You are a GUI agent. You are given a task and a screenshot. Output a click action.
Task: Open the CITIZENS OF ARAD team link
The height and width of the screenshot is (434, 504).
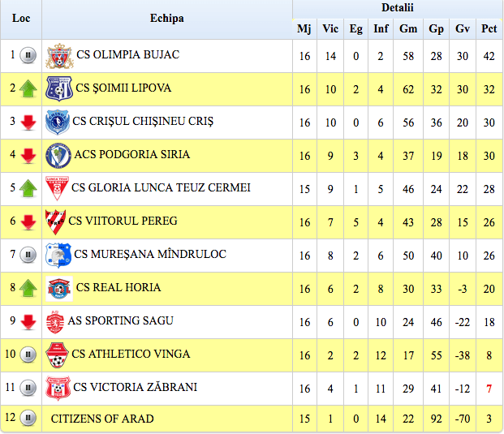[102, 419]
